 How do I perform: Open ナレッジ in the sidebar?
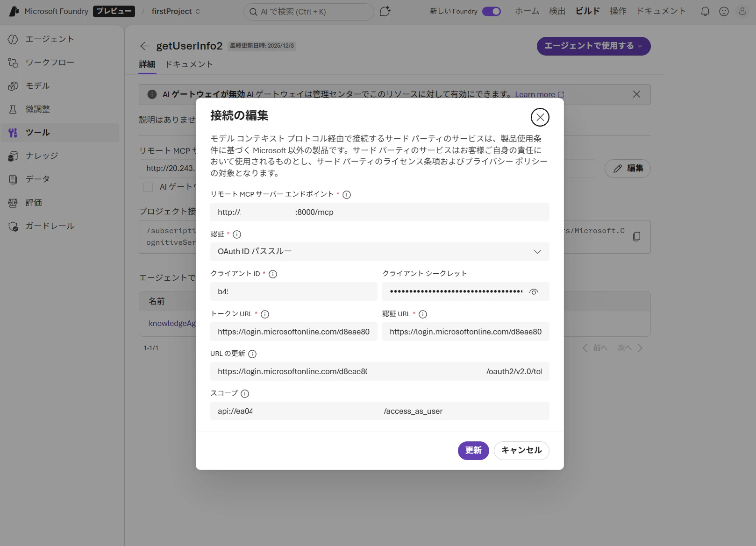click(x=60, y=156)
